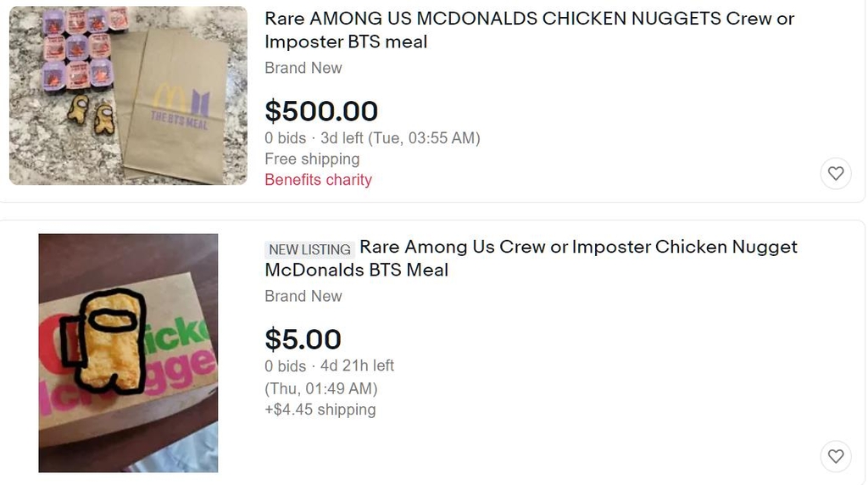Screen dimensions: 868x485
Task: Click the 'Benefits charity' label
Action: click(x=319, y=180)
